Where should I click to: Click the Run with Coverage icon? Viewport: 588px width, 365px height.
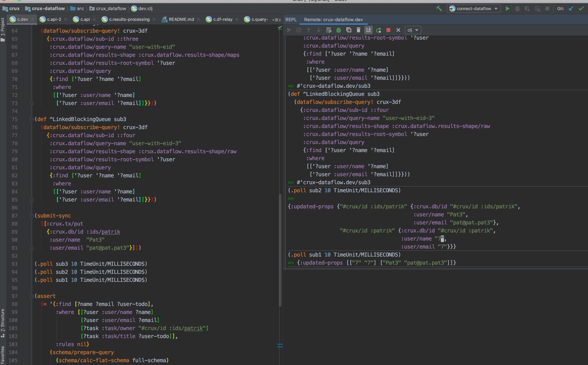pyautogui.click(x=527, y=8)
